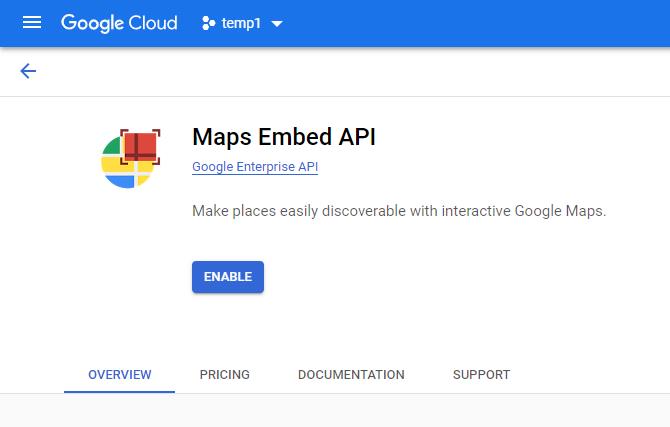Screen dimensions: 670x427
Task: Select the Maps Embed API heading text
Action: pos(284,137)
